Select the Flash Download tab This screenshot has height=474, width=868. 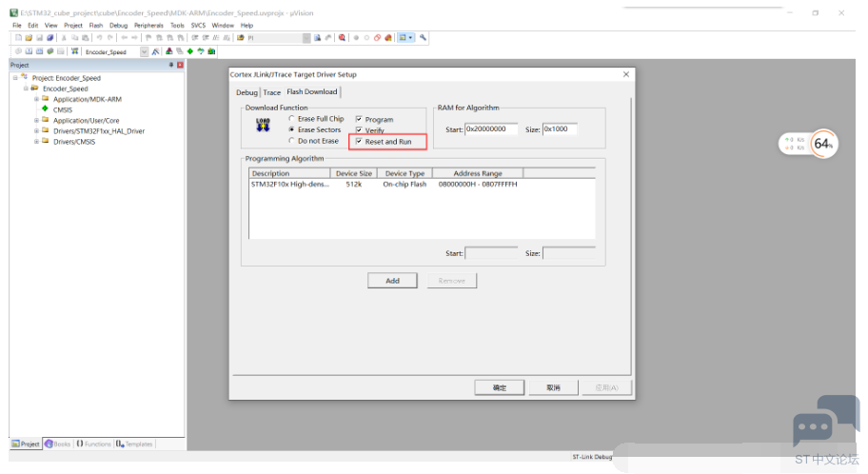[x=311, y=91]
